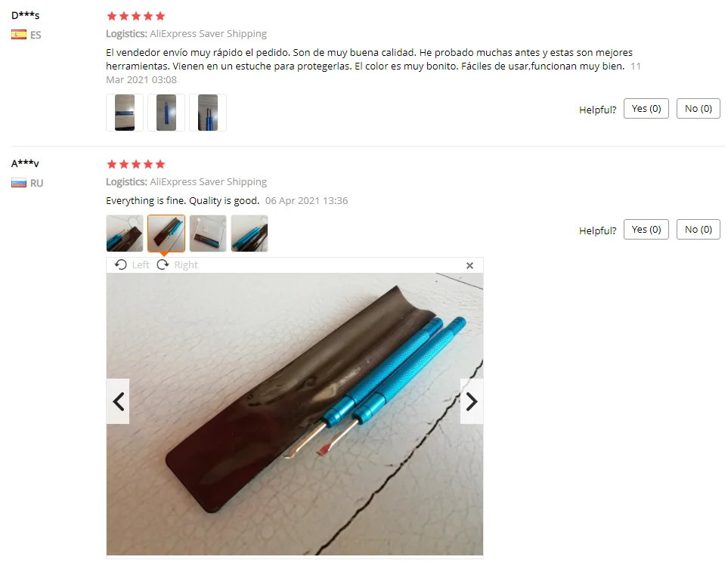Select third thumbnail in A***v review
The image size is (728, 566).
pyautogui.click(x=208, y=234)
